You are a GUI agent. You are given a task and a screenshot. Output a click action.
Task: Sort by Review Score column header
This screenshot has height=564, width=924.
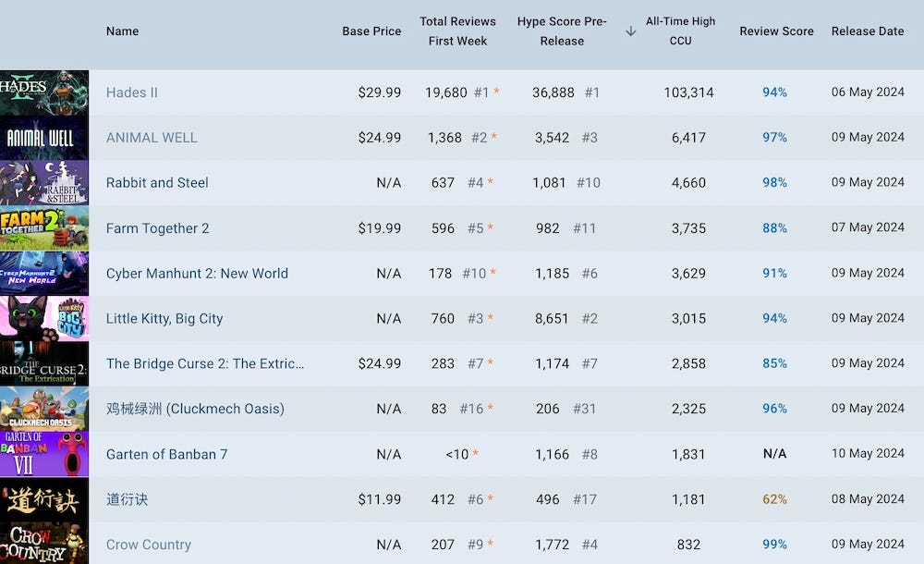pyautogui.click(x=776, y=31)
